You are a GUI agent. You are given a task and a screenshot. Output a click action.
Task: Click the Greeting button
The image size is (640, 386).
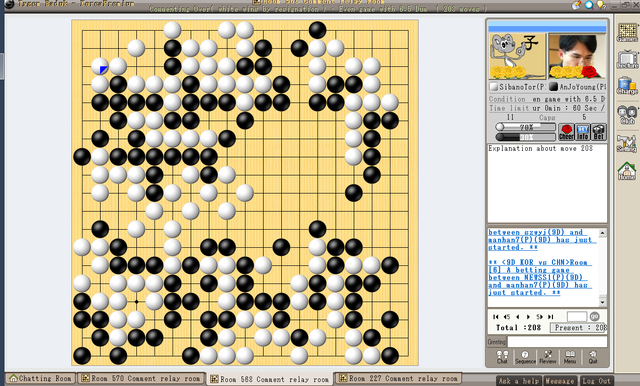tap(497, 342)
